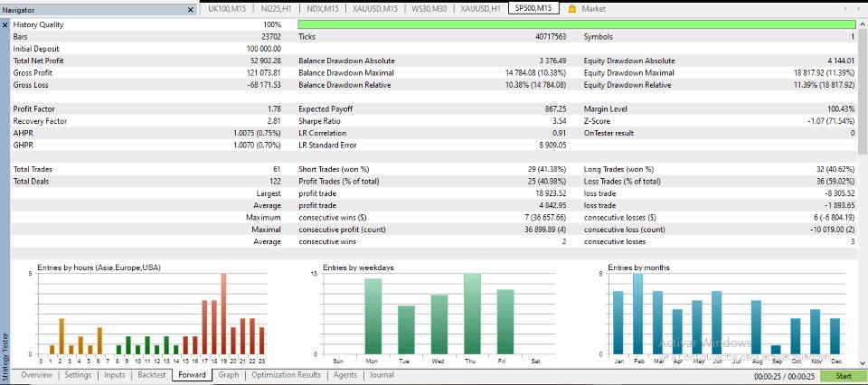Click the largest profit trade value 18 923.52

pyautogui.click(x=551, y=193)
